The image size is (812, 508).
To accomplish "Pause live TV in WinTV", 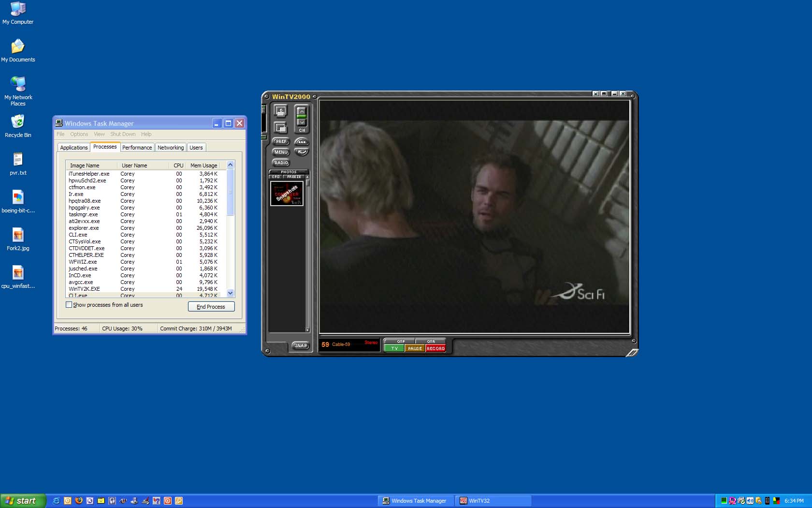I will (x=415, y=348).
